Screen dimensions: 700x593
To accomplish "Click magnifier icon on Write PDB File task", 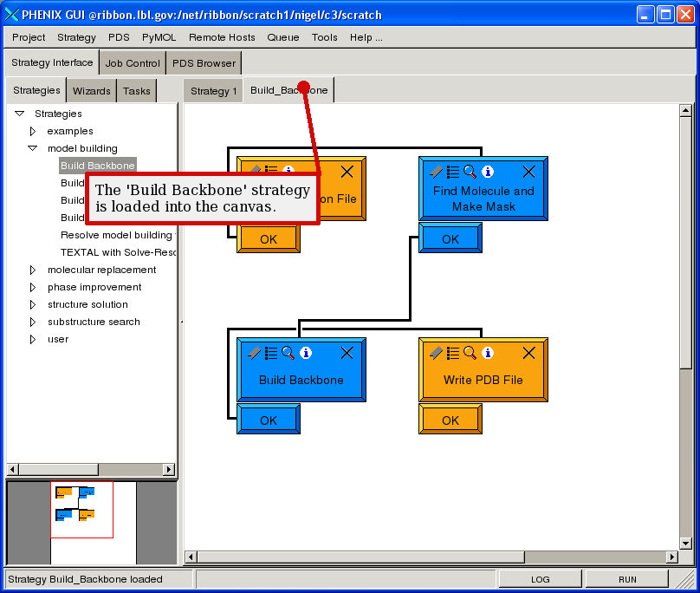I will [x=470, y=353].
